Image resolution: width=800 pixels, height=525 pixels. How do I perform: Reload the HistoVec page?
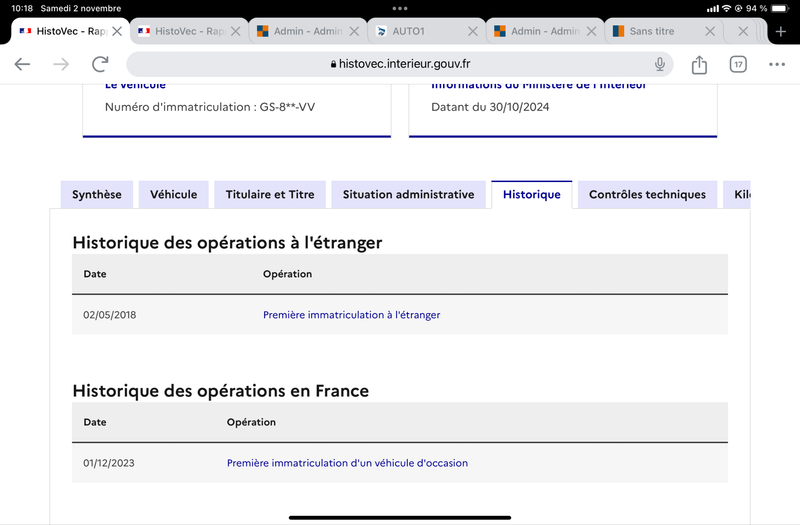click(x=100, y=64)
